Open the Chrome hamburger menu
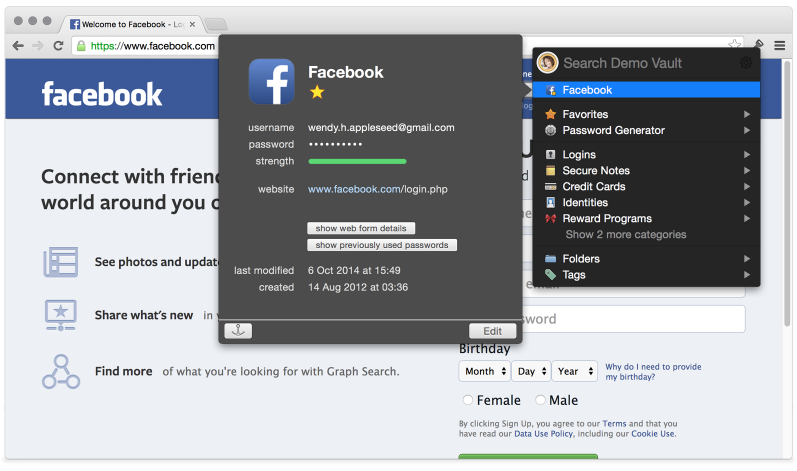The image size is (797, 471). (780, 46)
